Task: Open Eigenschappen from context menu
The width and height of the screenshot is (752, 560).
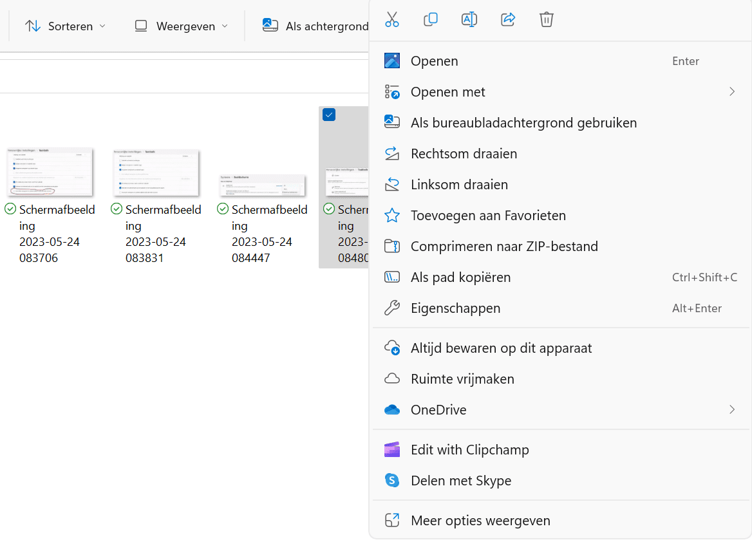Action: tap(561, 308)
